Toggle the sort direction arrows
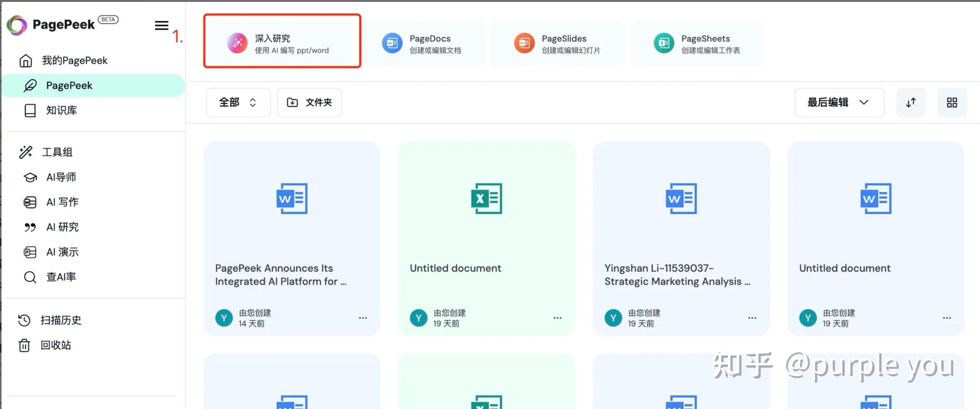Image resolution: width=980 pixels, height=409 pixels. click(x=911, y=102)
